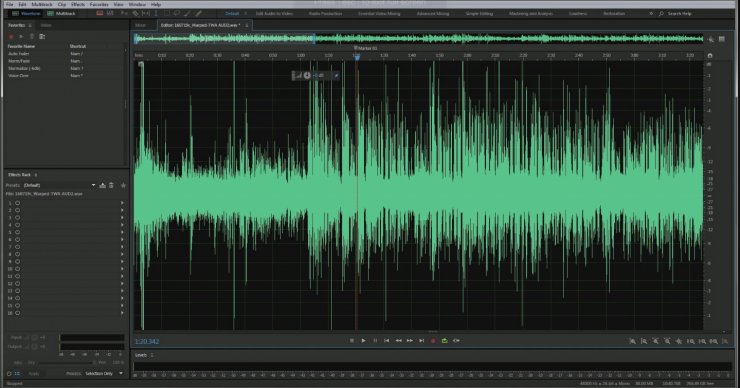This screenshot has height=388, width=740.
Task: Move playhead to previous marker
Action: click(x=387, y=340)
